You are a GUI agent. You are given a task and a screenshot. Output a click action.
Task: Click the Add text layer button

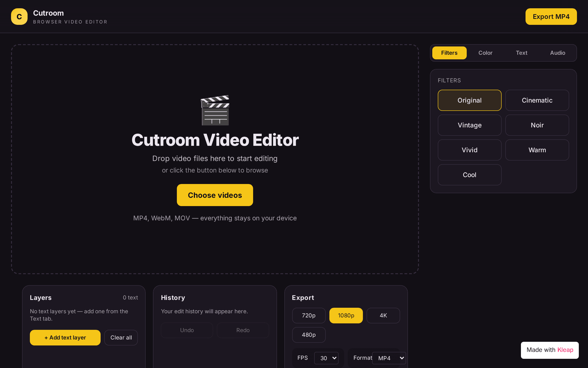click(x=65, y=338)
